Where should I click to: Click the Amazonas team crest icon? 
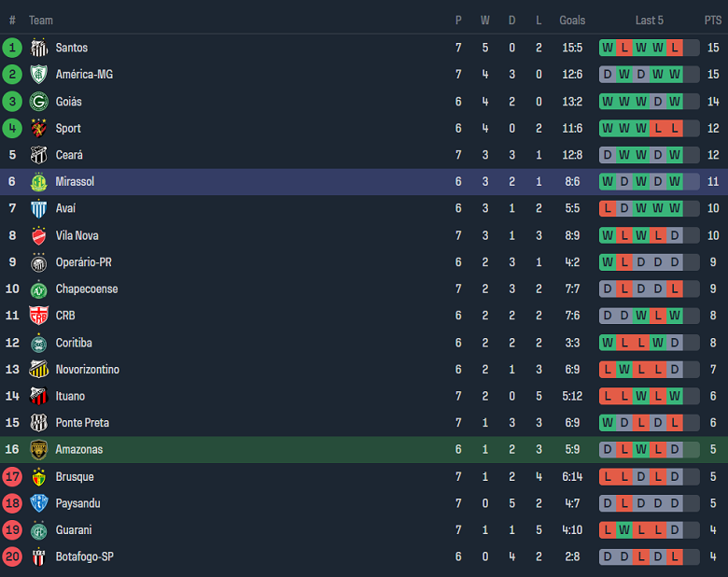click(38, 449)
